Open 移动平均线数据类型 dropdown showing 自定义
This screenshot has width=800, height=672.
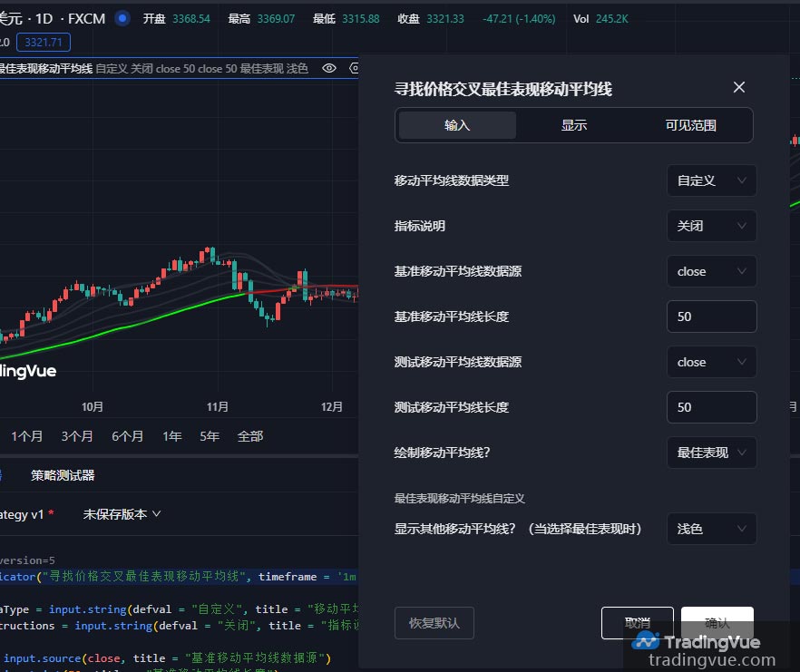point(711,180)
